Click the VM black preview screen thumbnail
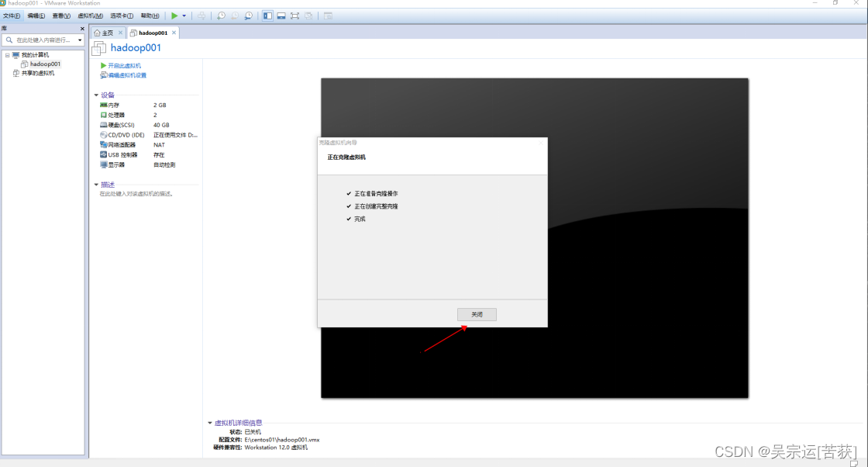The width and height of the screenshot is (868, 467). click(534, 237)
